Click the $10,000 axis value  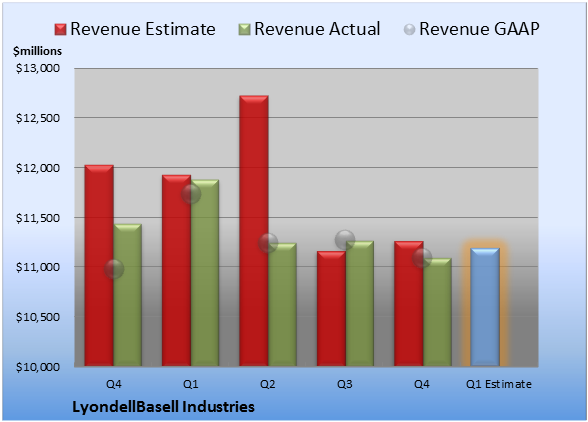tap(38, 367)
